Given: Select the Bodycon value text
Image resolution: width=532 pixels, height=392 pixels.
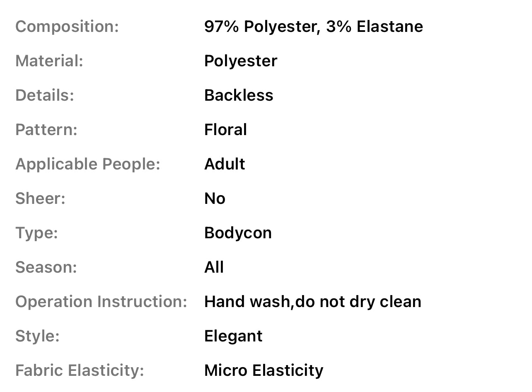Looking at the screenshot, I should pyautogui.click(x=238, y=233).
